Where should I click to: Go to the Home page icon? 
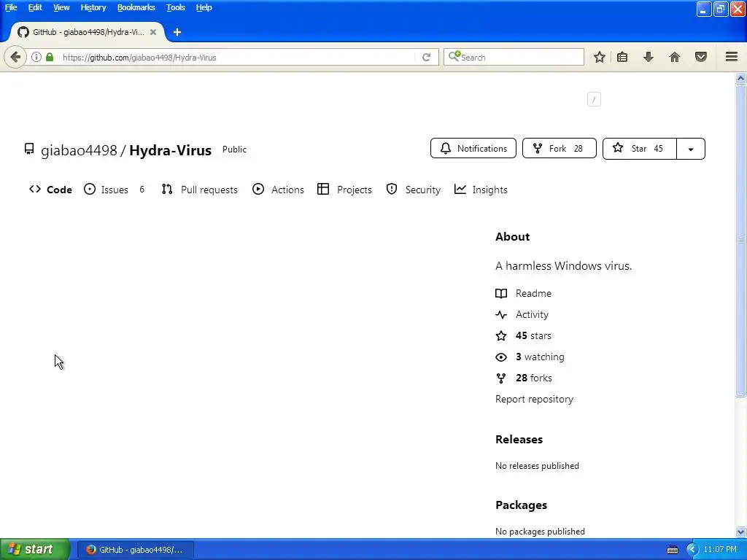[x=675, y=57]
